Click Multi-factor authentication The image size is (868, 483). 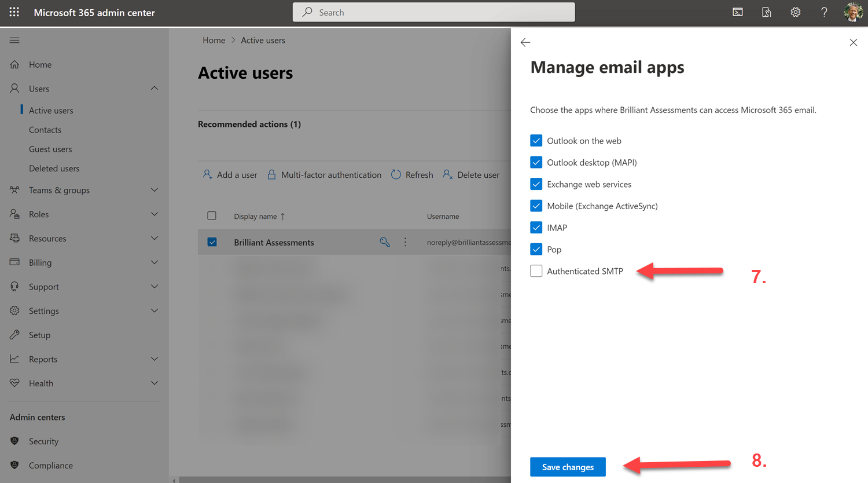tap(324, 174)
